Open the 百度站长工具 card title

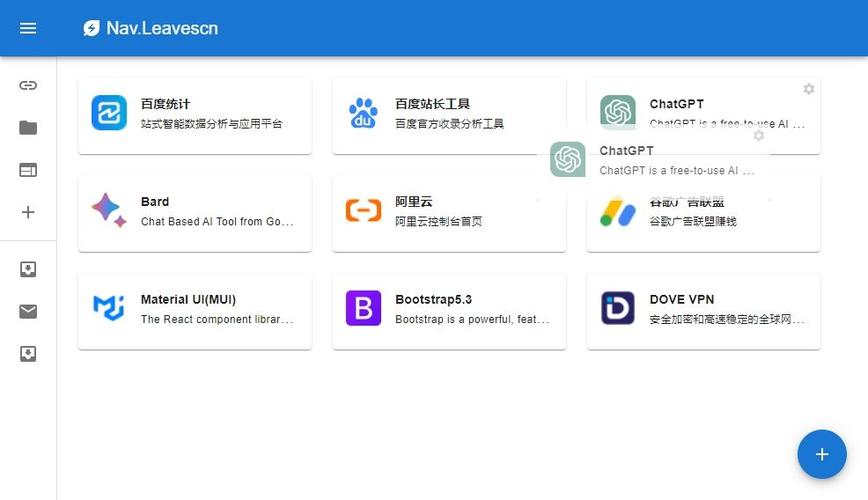[x=432, y=104]
